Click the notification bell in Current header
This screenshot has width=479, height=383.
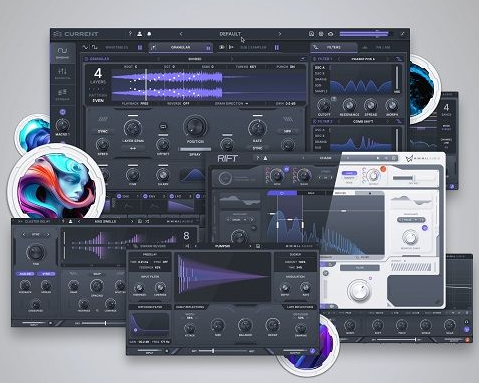point(149,34)
